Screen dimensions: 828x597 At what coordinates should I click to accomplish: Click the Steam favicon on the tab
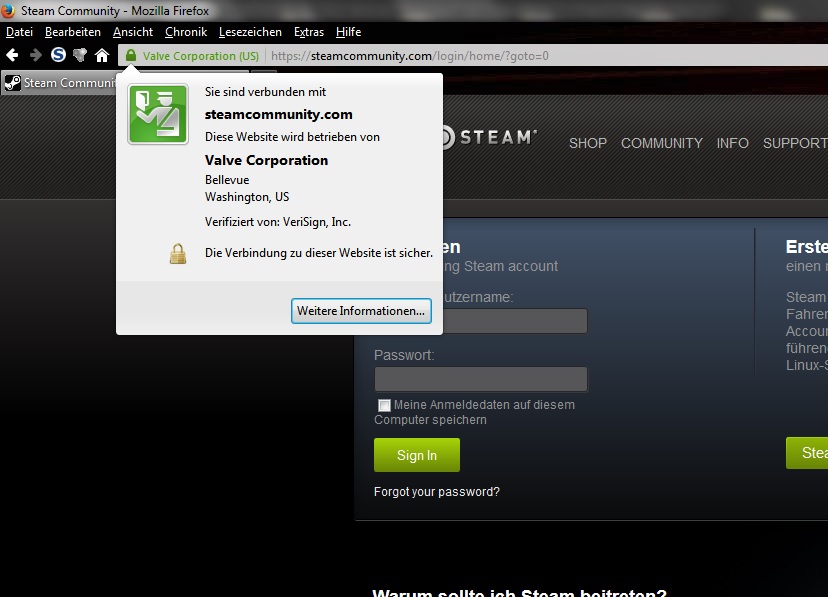click(x=12, y=83)
